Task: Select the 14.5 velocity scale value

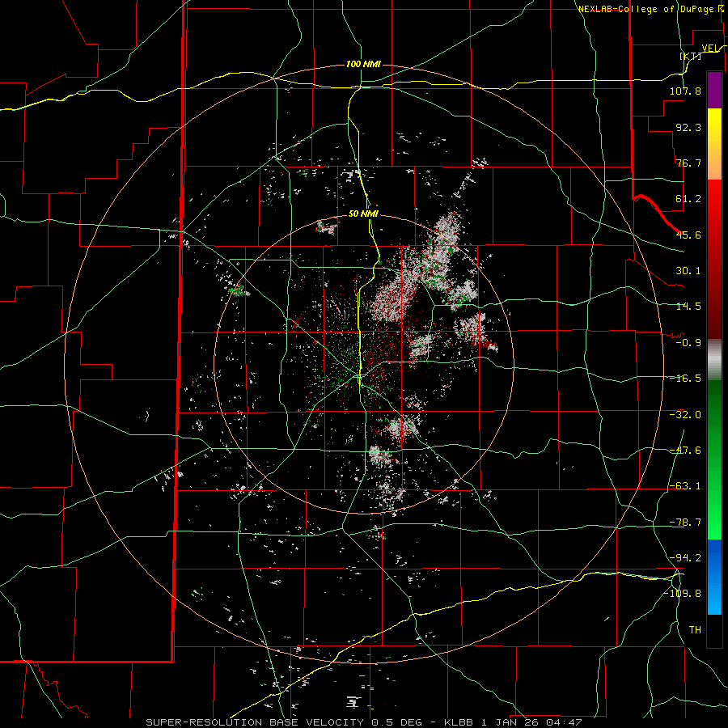Action: pyautogui.click(x=688, y=307)
